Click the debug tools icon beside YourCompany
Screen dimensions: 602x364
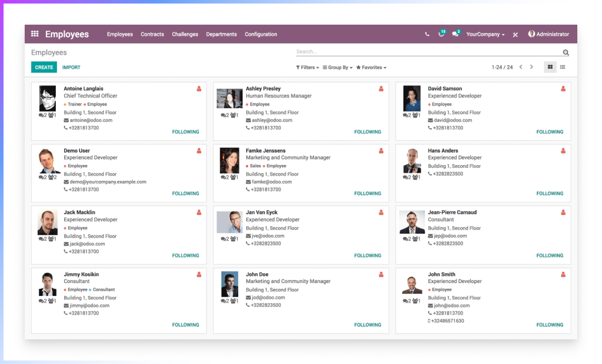pyautogui.click(x=515, y=35)
